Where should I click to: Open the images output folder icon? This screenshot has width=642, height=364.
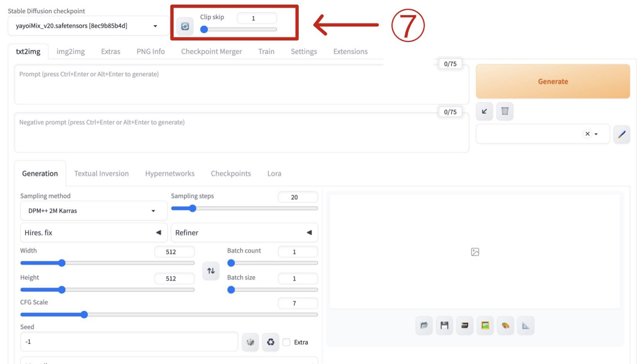point(424,326)
